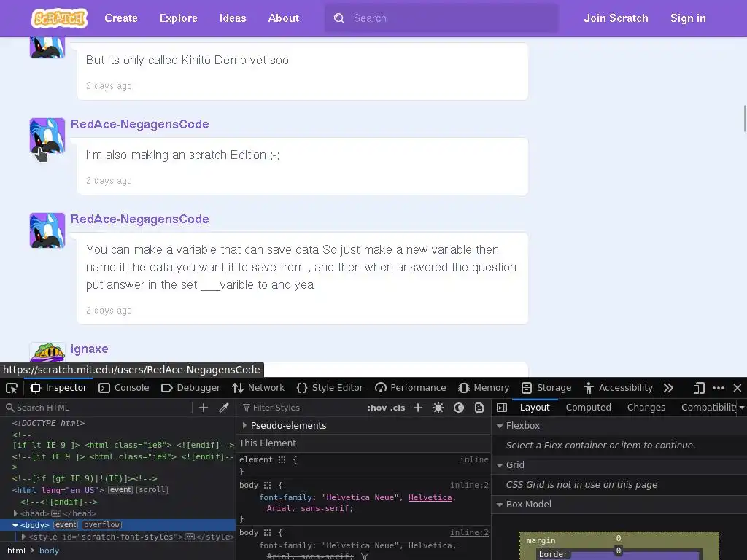Open the Style Editor panel
Image resolution: width=747 pixels, height=560 pixels.
(x=330, y=388)
